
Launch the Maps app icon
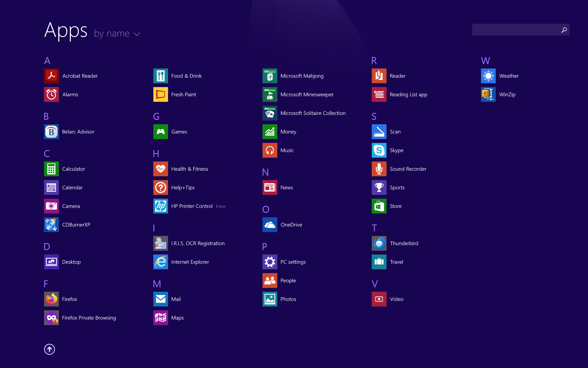point(161,318)
